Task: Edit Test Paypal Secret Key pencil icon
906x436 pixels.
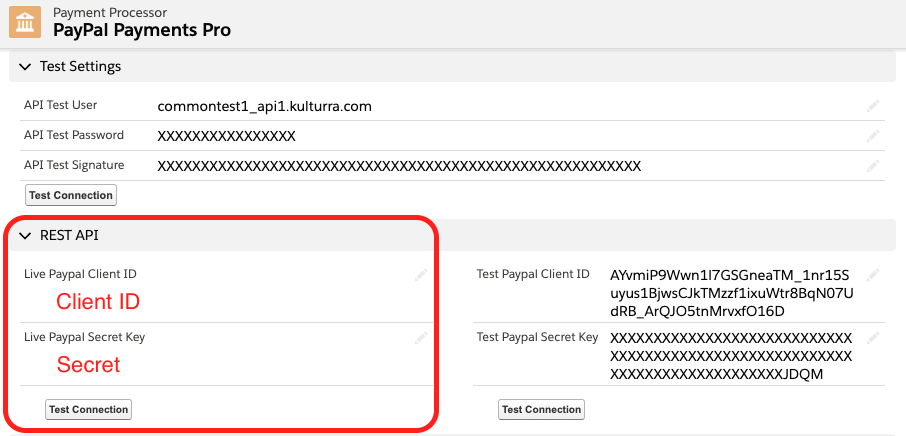Action: pos(872,338)
